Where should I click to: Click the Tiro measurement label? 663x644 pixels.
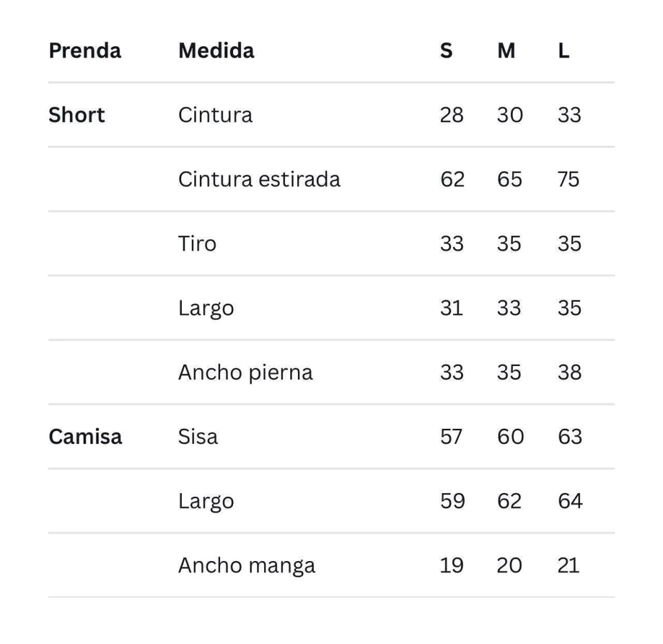197,244
